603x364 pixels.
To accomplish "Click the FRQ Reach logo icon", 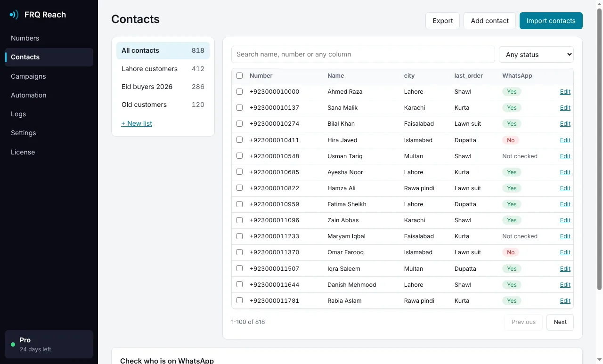I will coord(14,15).
